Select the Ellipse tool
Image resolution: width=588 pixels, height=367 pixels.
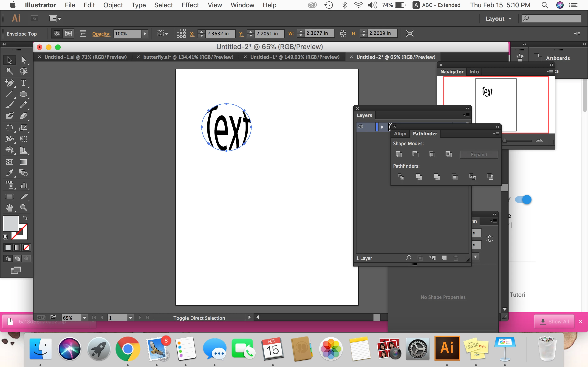tap(23, 94)
